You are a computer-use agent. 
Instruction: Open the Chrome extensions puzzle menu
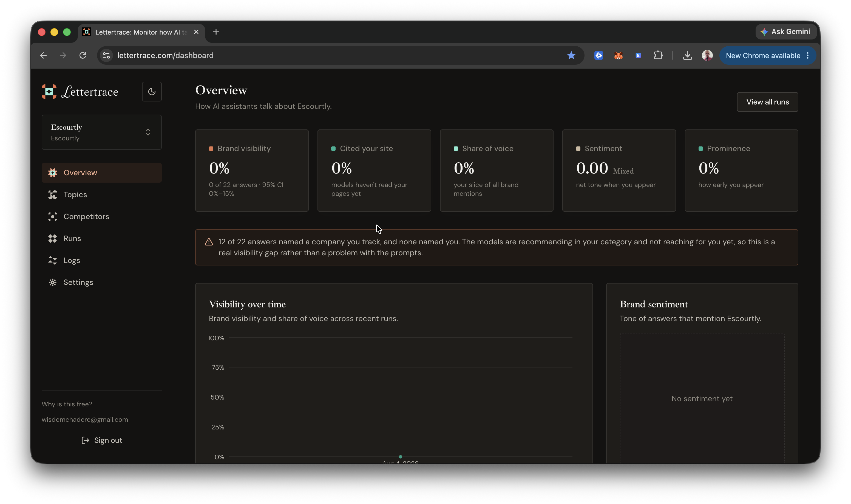coord(658,55)
